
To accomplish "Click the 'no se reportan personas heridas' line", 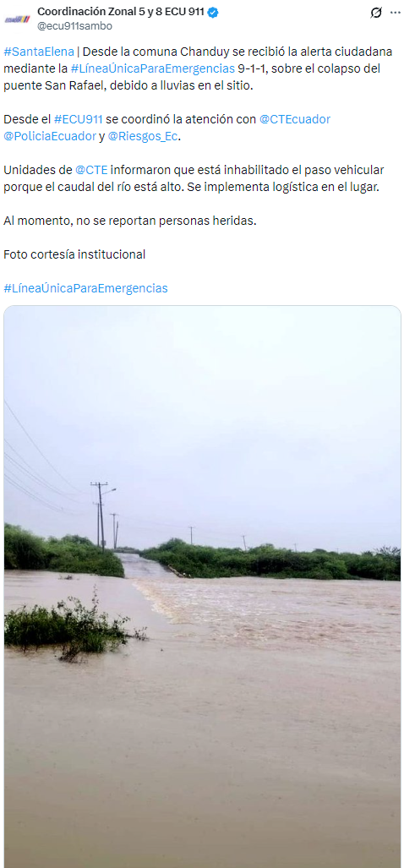I will 130,221.
